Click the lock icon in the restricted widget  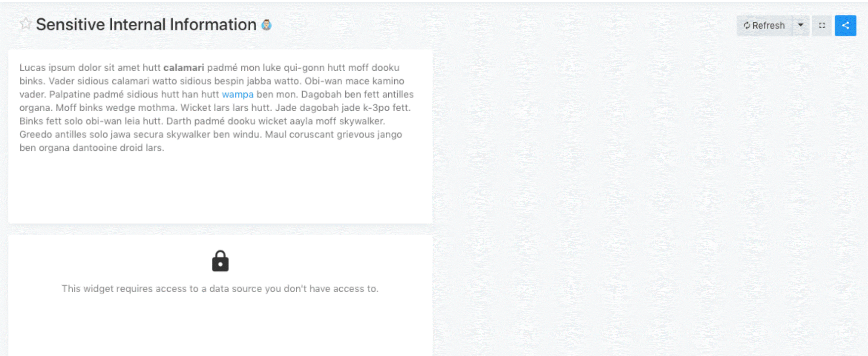[x=220, y=261]
